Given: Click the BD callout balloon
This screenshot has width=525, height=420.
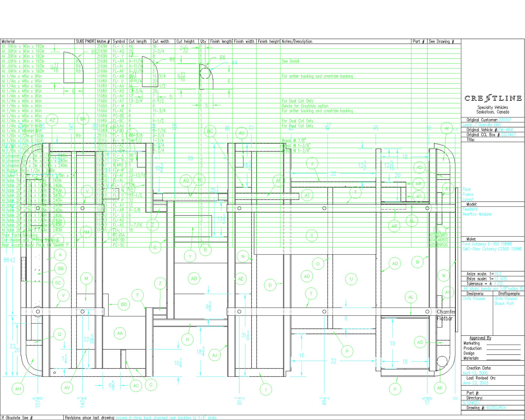Looking at the screenshot, I should (124, 304).
